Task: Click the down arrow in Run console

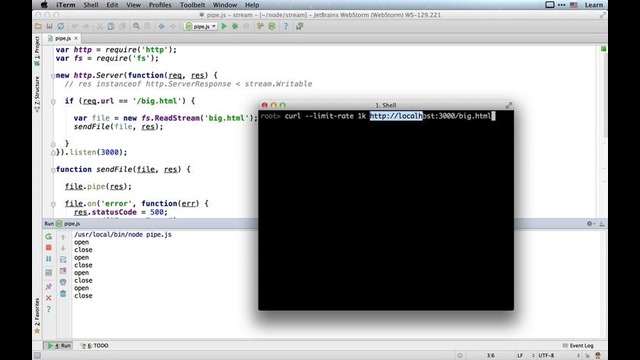Action: coord(63,248)
